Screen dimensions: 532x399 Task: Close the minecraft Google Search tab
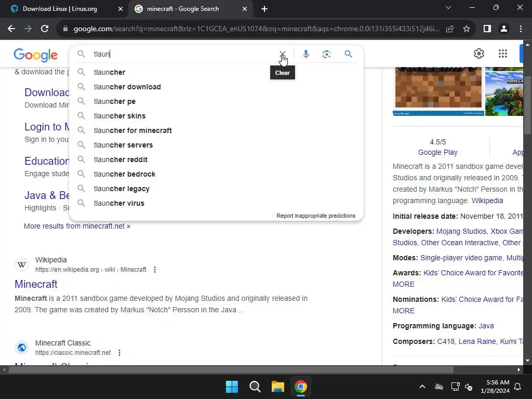pos(245,9)
